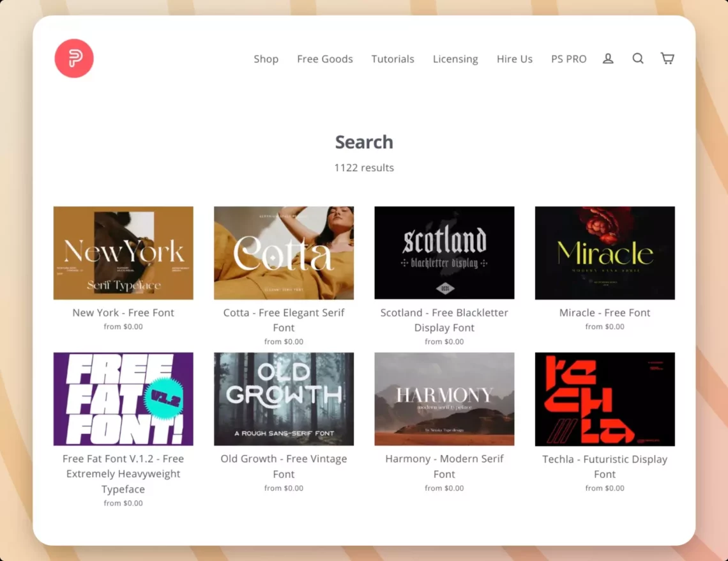
Task: Click the search magnifier icon
Action: tap(638, 59)
